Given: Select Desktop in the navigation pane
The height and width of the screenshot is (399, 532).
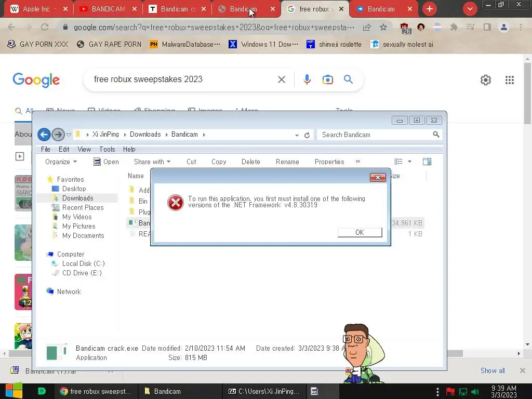Looking at the screenshot, I should coord(74,189).
